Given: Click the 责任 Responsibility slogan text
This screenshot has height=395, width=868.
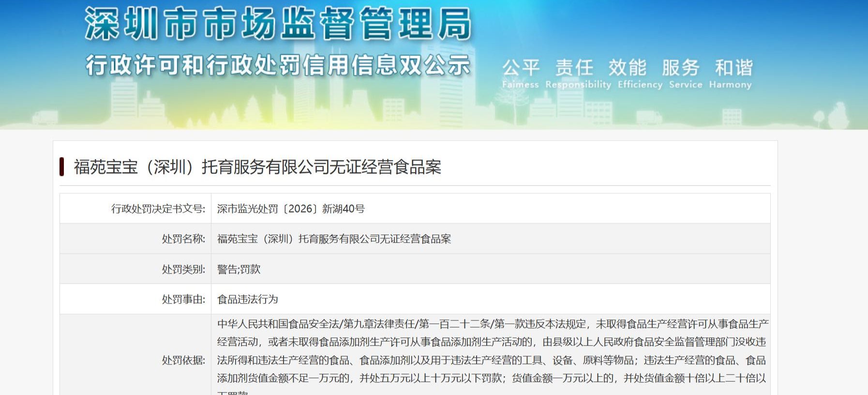Looking at the screenshot, I should [x=578, y=73].
